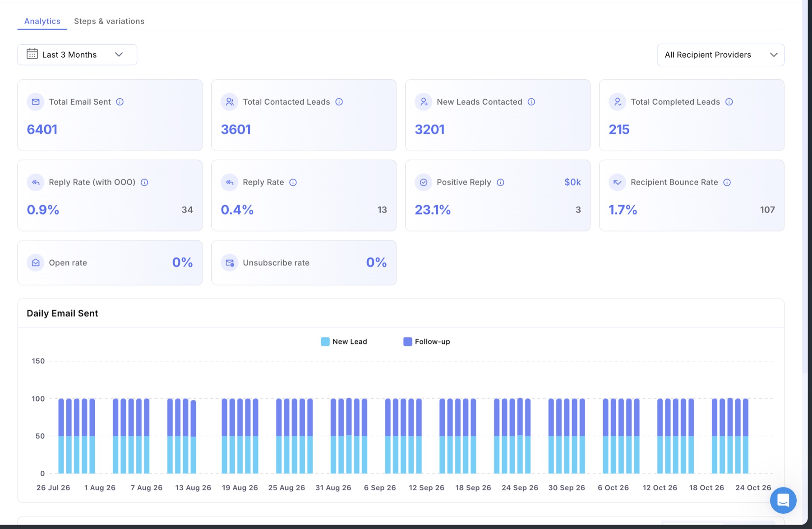Click info icon next to Total Contacted Leads
The width and height of the screenshot is (812, 529).
tap(339, 102)
